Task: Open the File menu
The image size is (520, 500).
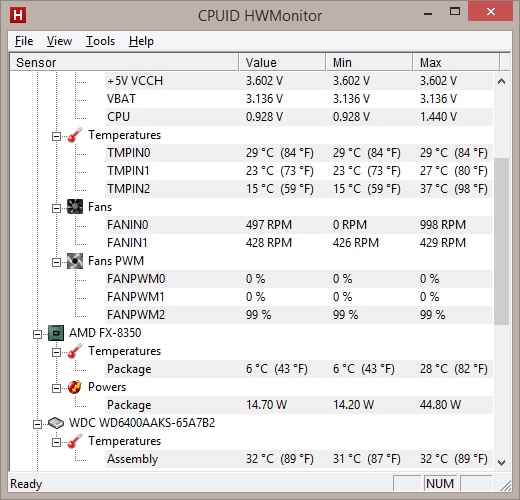Action: click(24, 41)
